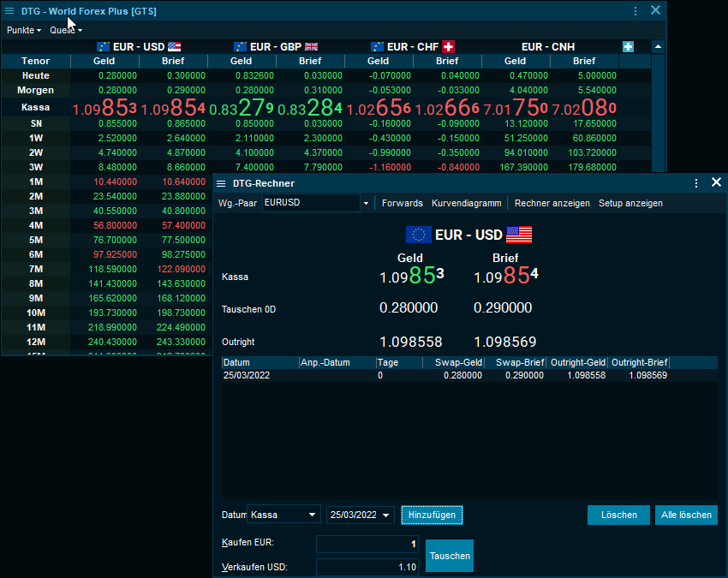This screenshot has height=578, width=728.
Task: Open the hamburger menu in DTG-Rechner window
Action: [x=221, y=183]
